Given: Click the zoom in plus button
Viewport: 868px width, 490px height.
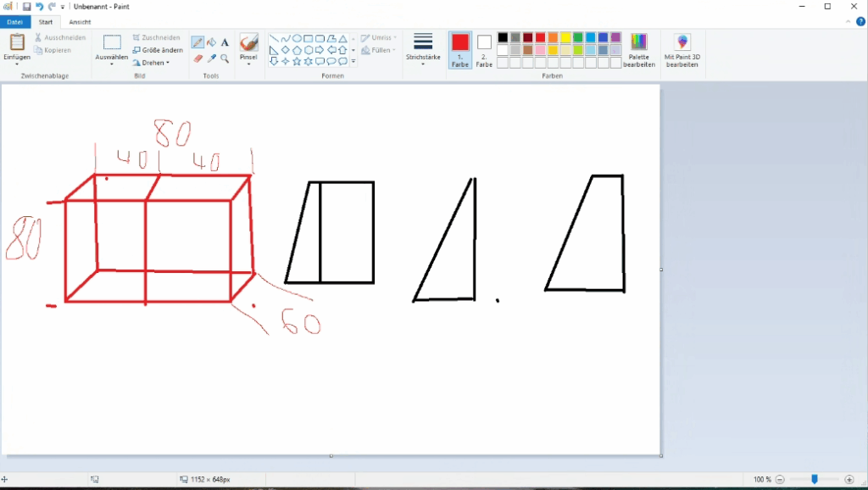Looking at the screenshot, I should click(849, 480).
